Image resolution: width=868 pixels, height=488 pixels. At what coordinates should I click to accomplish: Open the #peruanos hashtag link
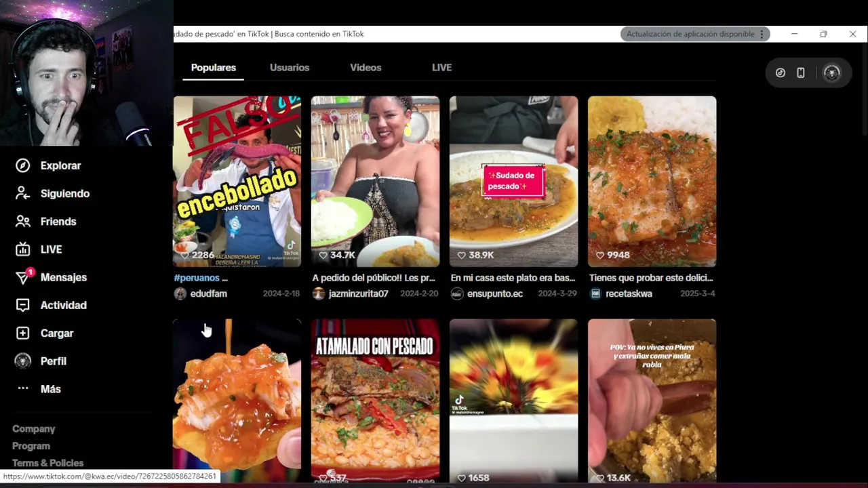[197, 277]
